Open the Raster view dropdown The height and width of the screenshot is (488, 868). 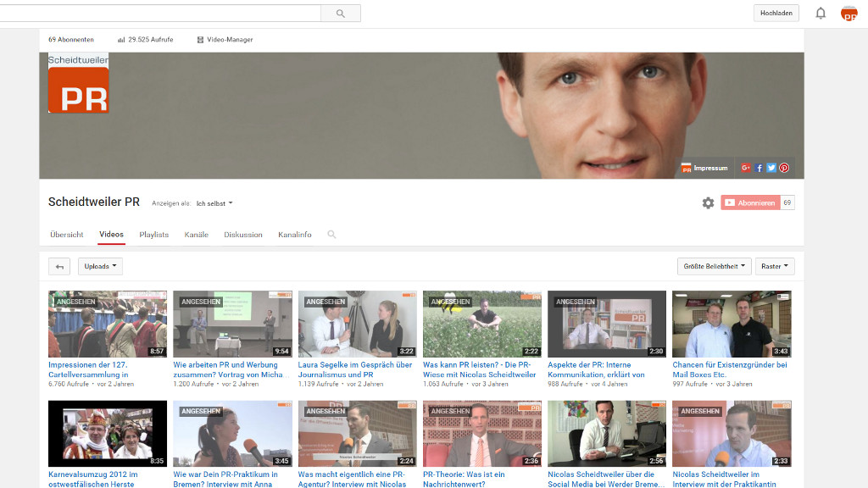[x=775, y=267]
